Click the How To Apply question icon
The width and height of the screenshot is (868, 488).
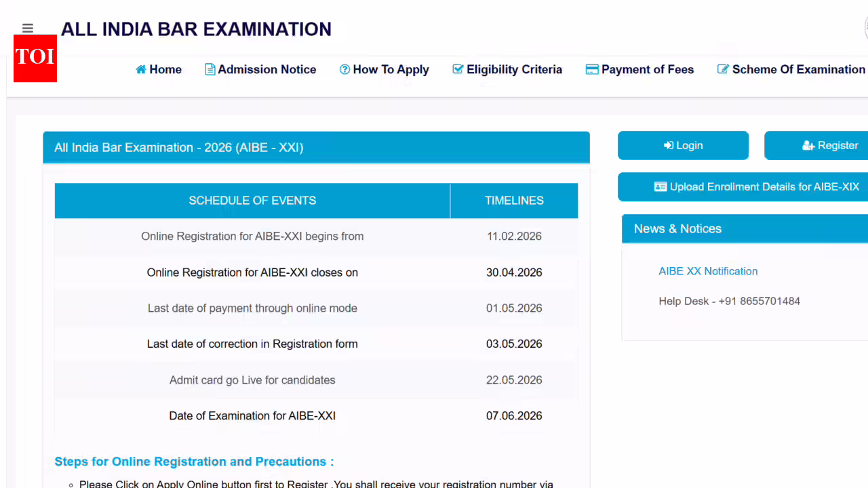[344, 69]
